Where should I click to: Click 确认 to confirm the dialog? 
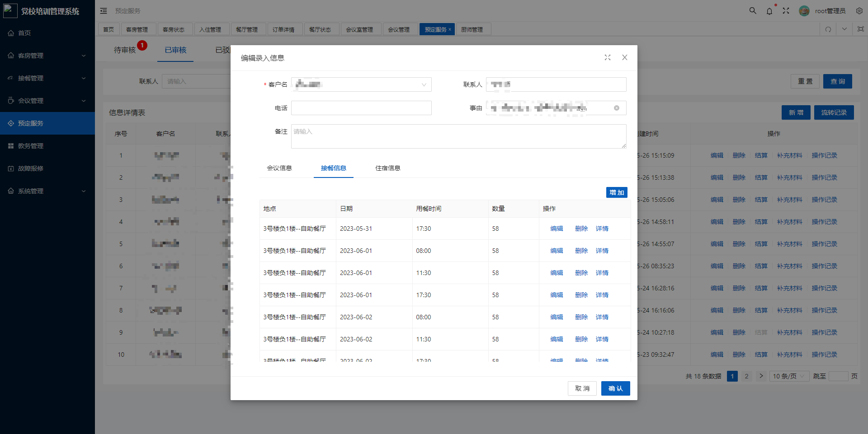tap(616, 388)
